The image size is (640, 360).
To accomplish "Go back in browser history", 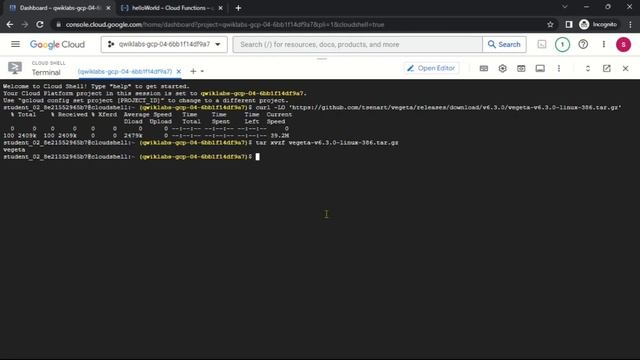I will click(10, 24).
